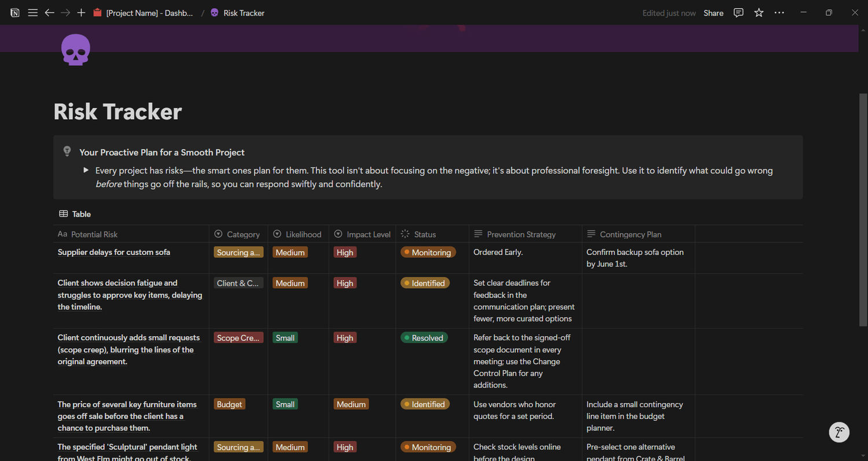Viewport: 868px width, 461px height.
Task: Open 'Supplier delays for custom sofa' entry
Action: tap(114, 252)
